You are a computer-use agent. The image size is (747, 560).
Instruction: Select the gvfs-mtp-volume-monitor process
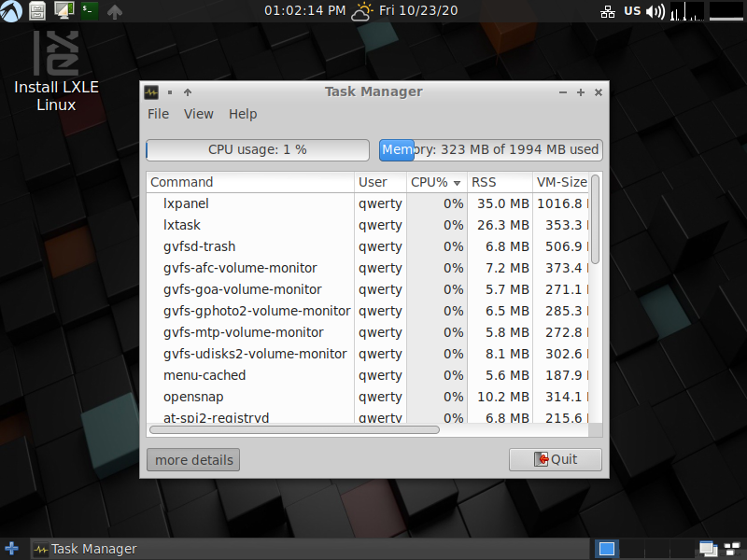367,332
